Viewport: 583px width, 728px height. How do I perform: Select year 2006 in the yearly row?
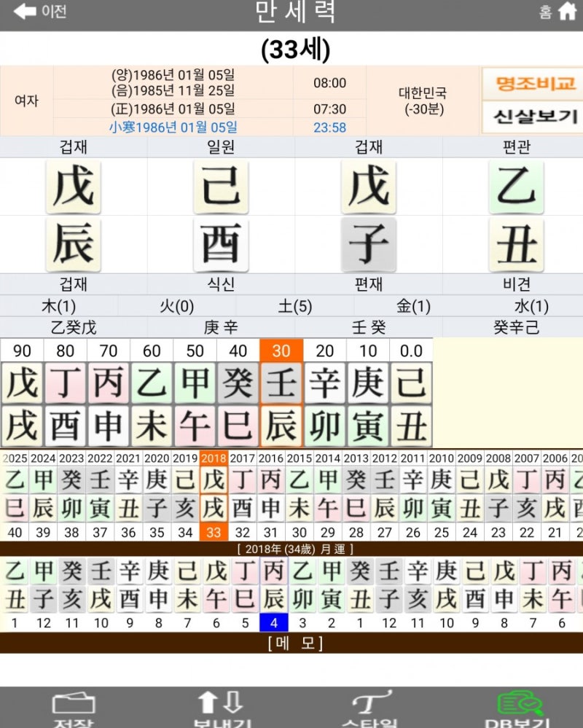pos(555,458)
